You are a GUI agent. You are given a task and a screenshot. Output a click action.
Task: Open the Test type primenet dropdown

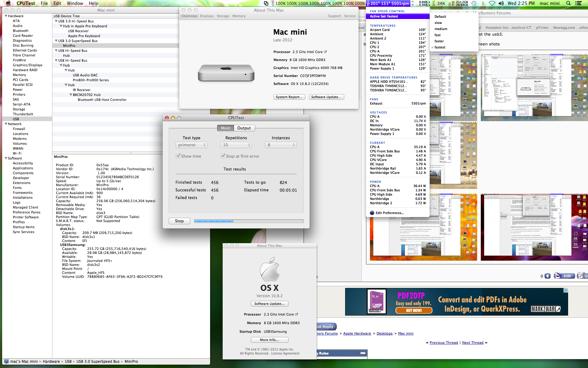191,145
